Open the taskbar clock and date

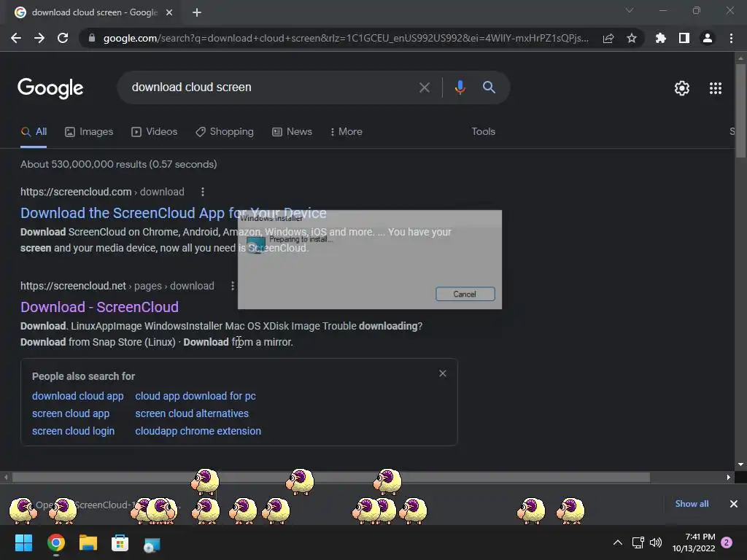coord(694,542)
